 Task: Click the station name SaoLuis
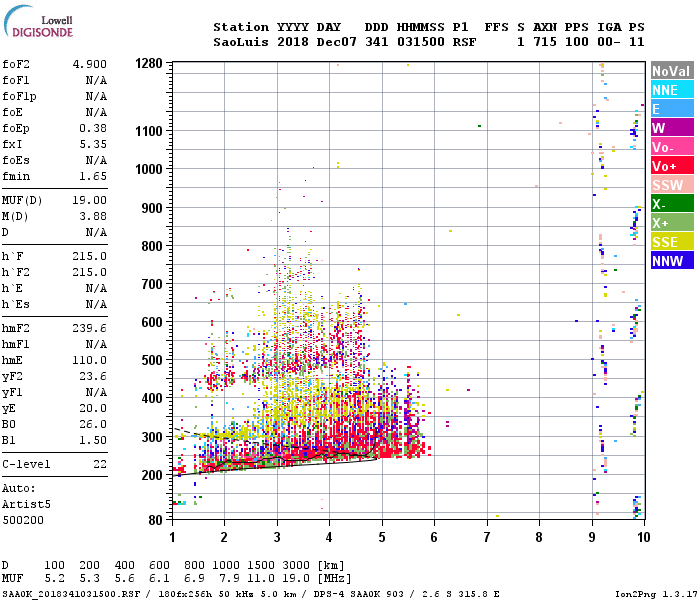241,42
